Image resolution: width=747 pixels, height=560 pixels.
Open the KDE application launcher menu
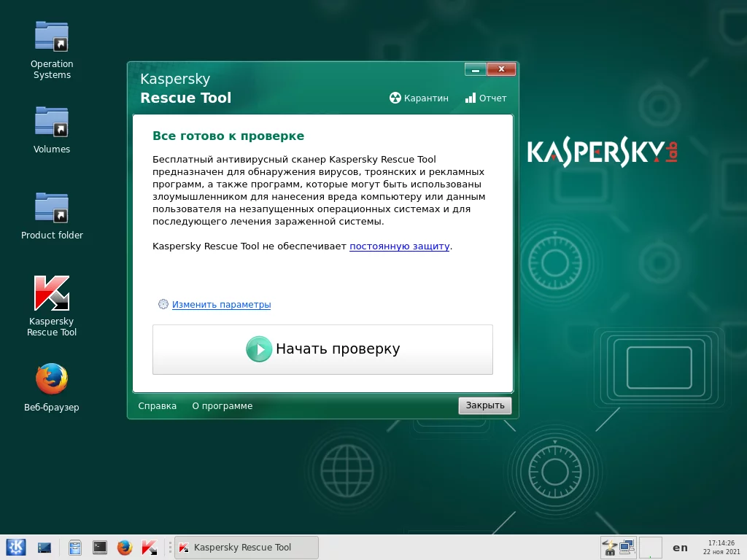tap(15, 547)
